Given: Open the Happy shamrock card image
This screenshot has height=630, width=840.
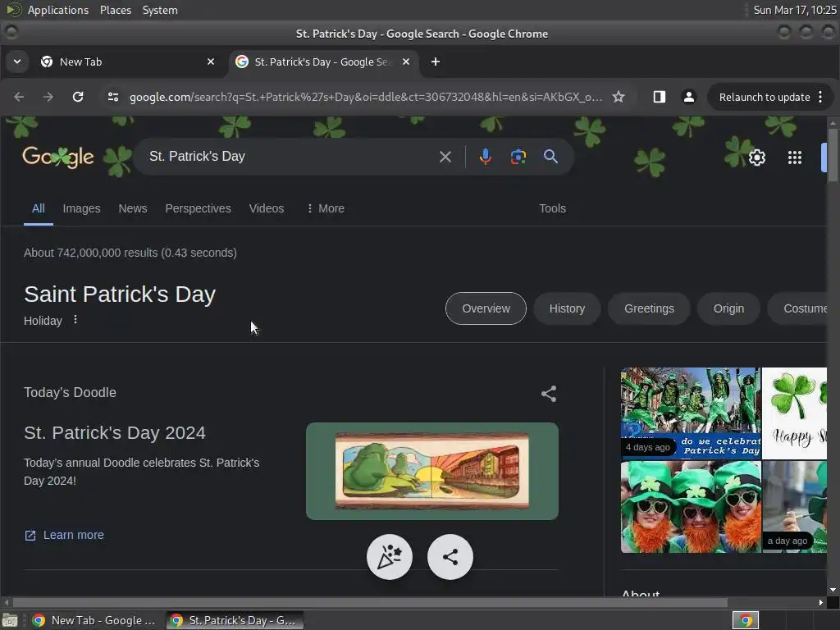Looking at the screenshot, I should tap(794, 413).
